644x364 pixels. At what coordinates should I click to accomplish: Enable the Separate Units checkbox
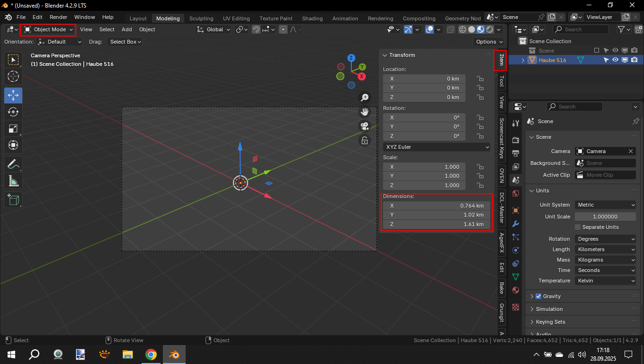coord(578,227)
